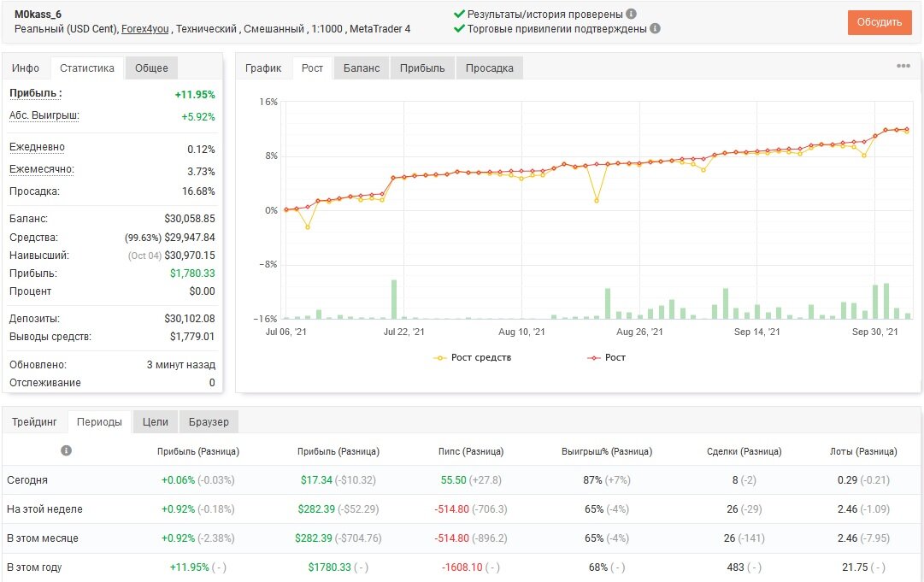Toggle the Рост средств legend series
Screen dimensions: 924x582
(472, 357)
